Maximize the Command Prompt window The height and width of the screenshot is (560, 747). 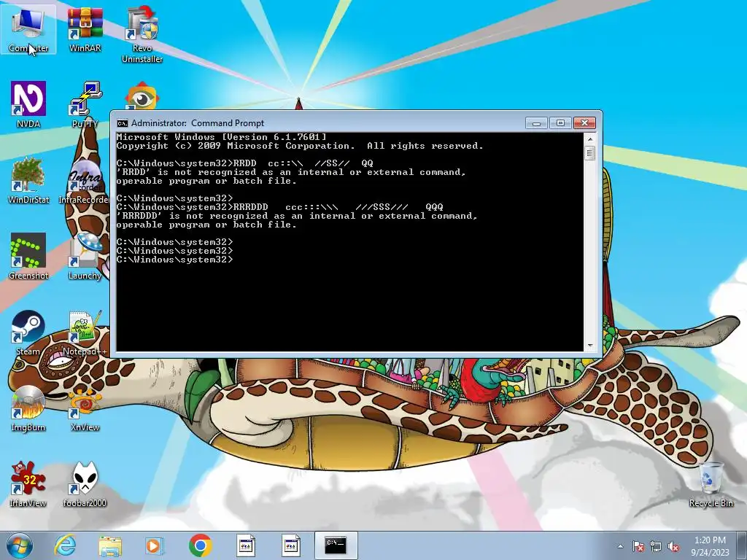tap(560, 122)
